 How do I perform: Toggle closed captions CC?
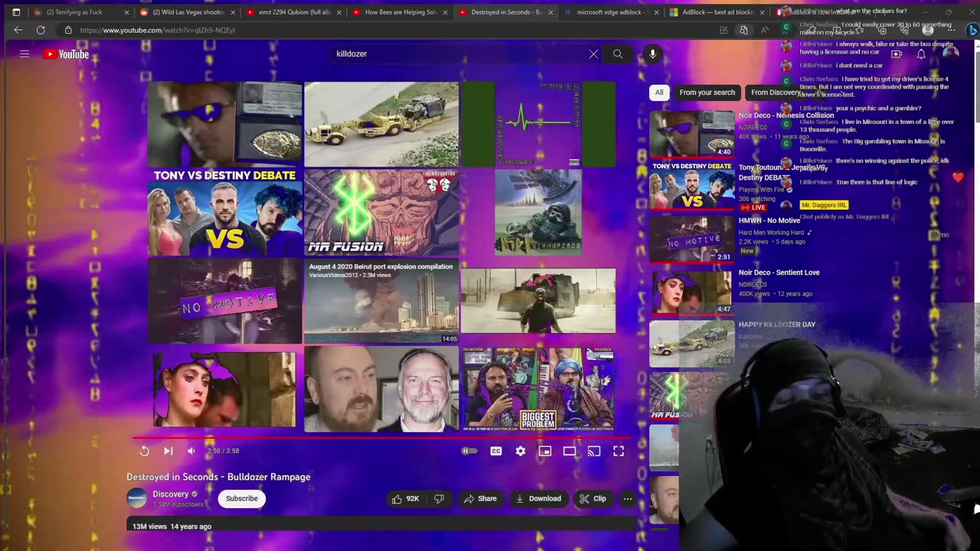click(496, 452)
